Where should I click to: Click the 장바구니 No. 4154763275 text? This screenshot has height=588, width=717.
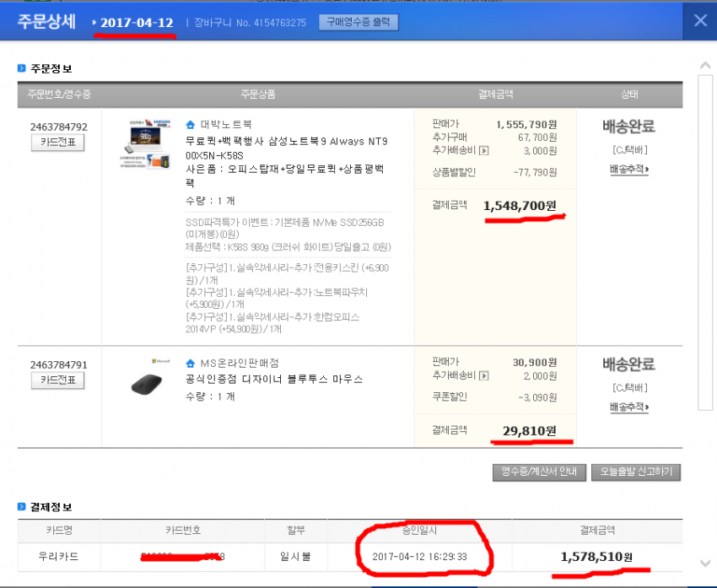pyautogui.click(x=251, y=23)
